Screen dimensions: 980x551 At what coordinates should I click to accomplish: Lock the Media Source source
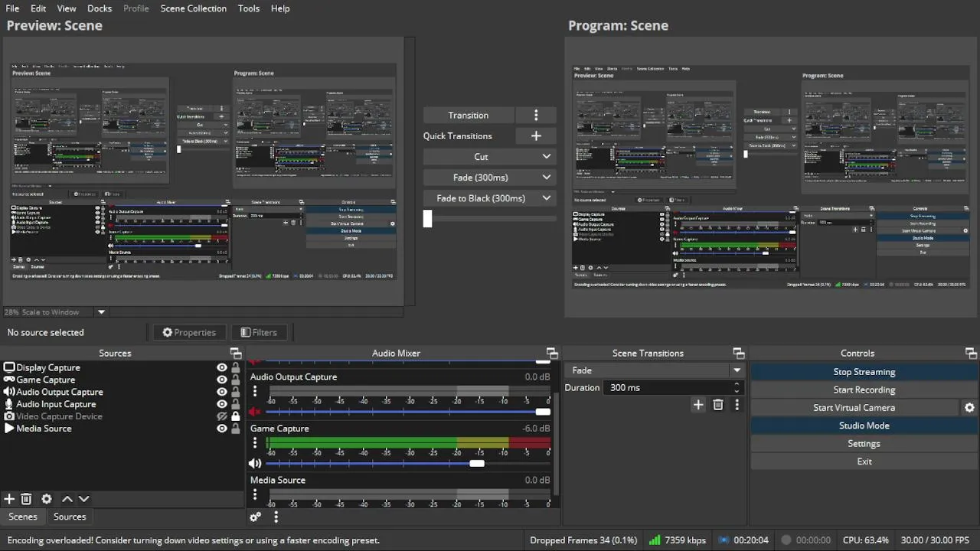point(236,429)
